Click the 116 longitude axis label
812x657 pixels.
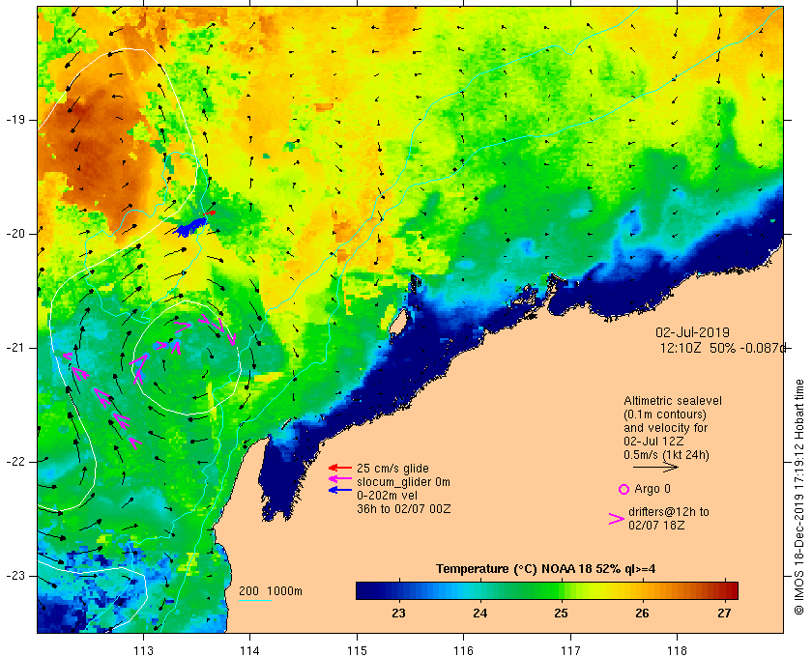tap(463, 650)
